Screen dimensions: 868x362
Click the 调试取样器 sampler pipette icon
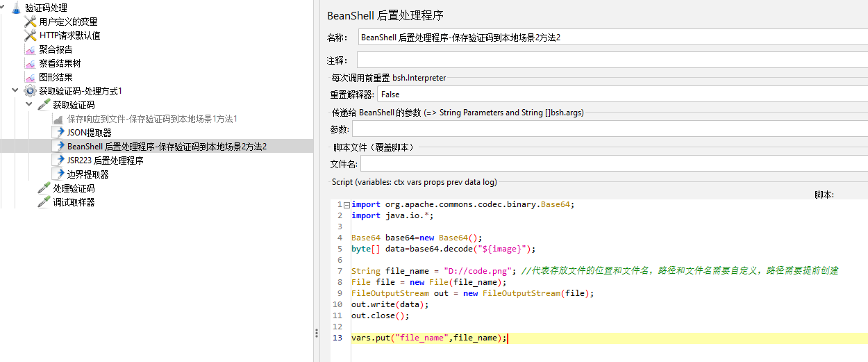pyautogui.click(x=44, y=202)
